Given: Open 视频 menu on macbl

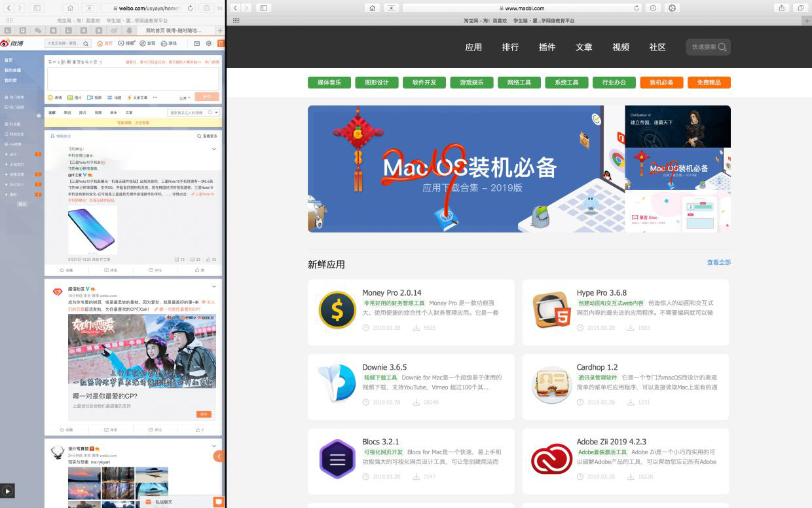Looking at the screenshot, I should (x=621, y=47).
